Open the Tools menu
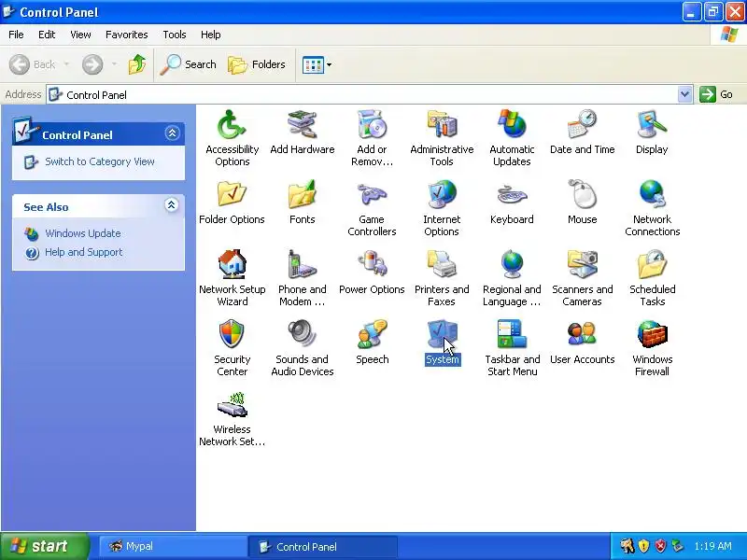The width and height of the screenshot is (747, 560). [x=175, y=35]
